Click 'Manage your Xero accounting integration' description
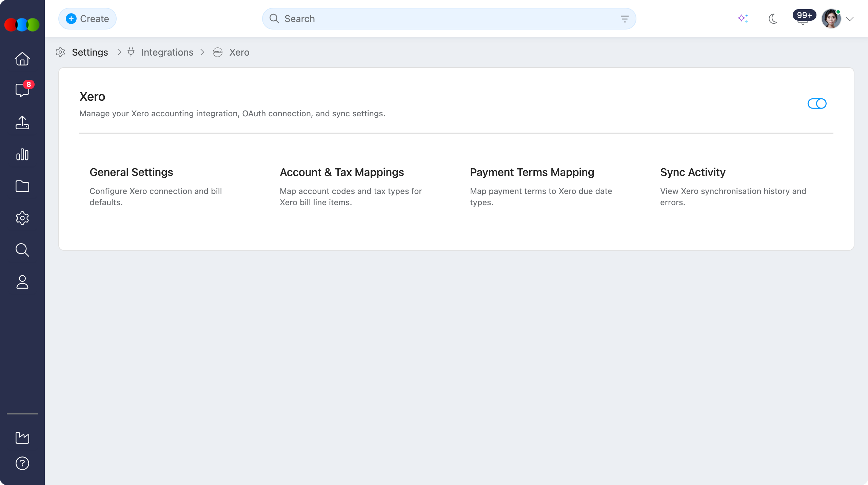 [x=232, y=113]
